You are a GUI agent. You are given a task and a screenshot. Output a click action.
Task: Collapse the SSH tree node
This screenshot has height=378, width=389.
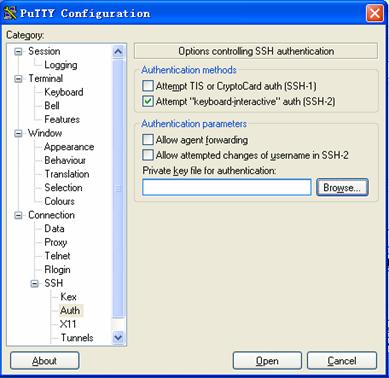pos(35,284)
